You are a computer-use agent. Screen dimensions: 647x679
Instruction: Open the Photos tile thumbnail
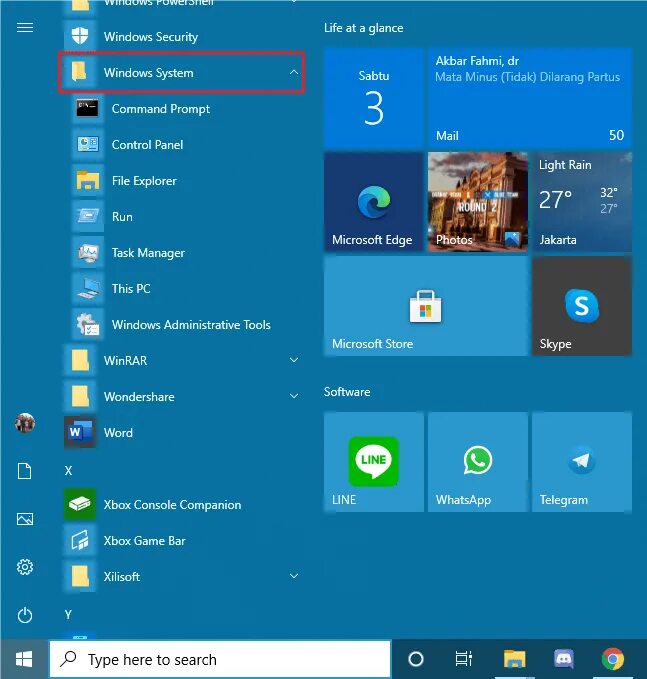478,202
